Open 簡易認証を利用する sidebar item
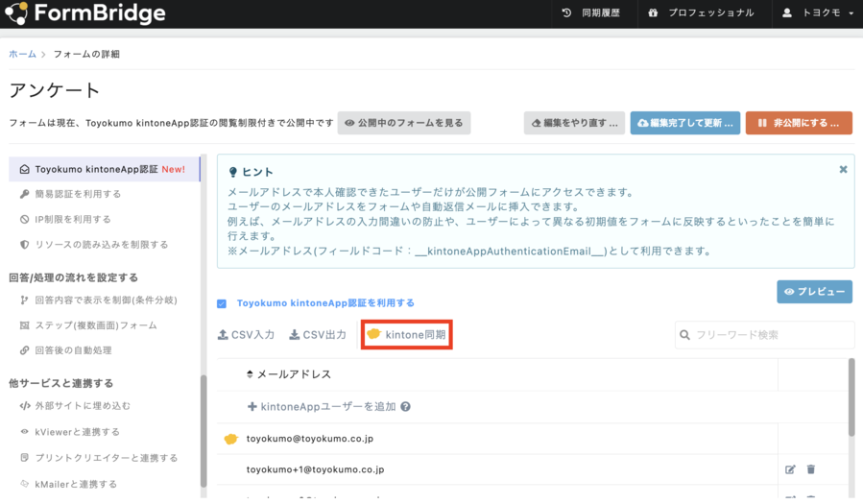This screenshot has height=504, width=863. tap(70, 194)
